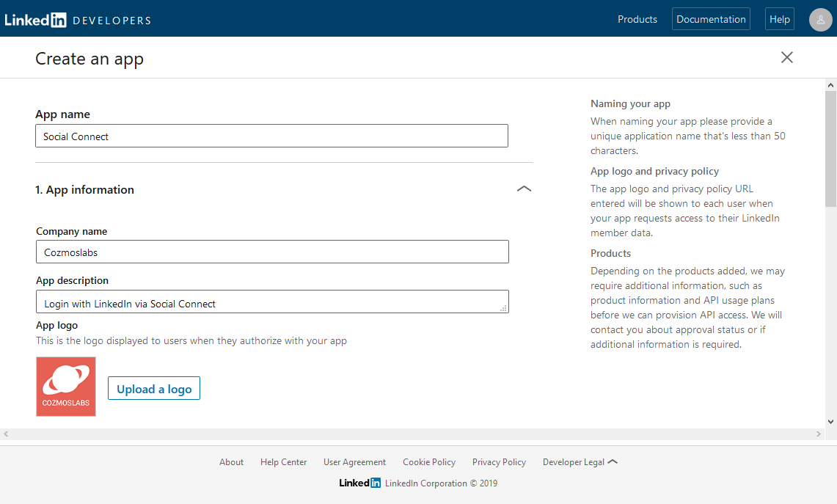Click the 'Create an app' page title
This screenshot has width=837, height=504.
click(x=89, y=59)
